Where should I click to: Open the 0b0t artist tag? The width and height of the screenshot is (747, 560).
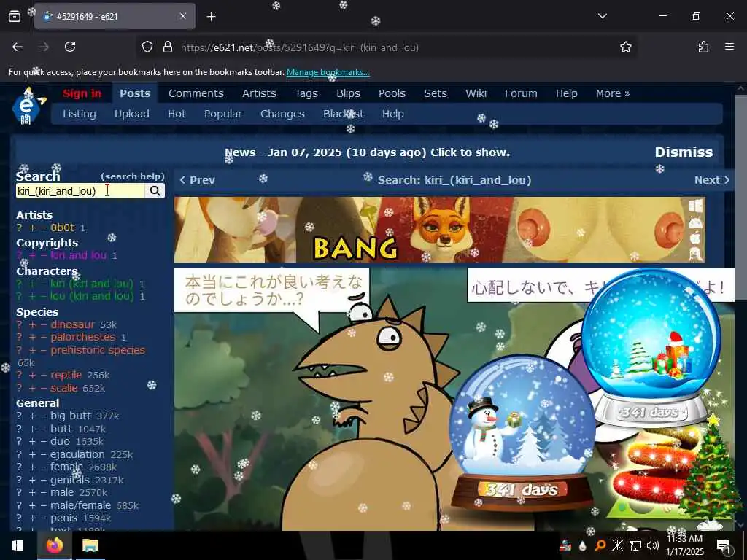[63, 227]
